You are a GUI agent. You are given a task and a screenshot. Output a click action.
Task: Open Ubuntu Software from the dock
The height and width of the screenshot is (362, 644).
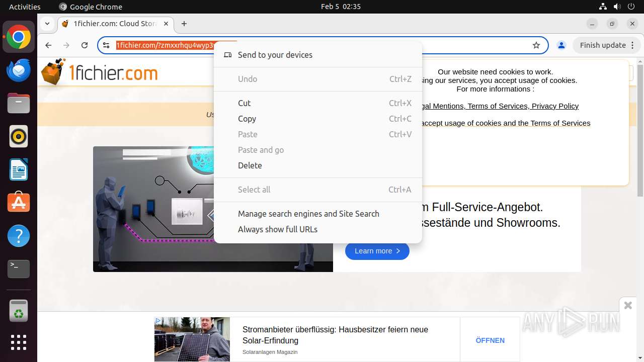pyautogui.click(x=19, y=203)
